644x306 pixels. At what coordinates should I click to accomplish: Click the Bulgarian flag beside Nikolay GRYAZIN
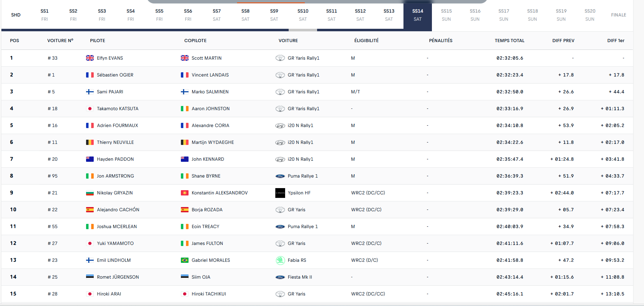[x=90, y=193]
